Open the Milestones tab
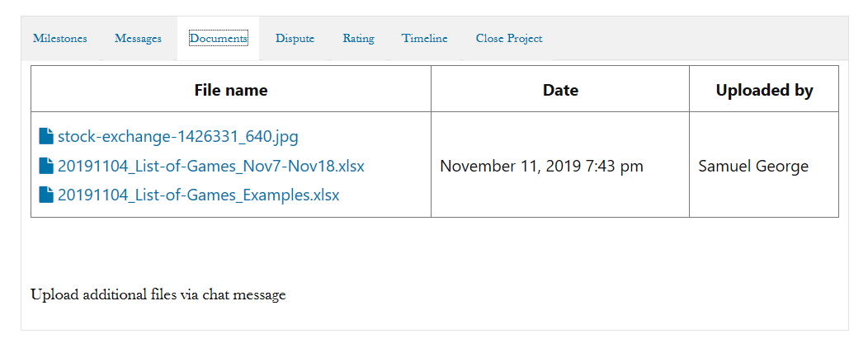The height and width of the screenshot is (348, 868). pyautogui.click(x=59, y=38)
